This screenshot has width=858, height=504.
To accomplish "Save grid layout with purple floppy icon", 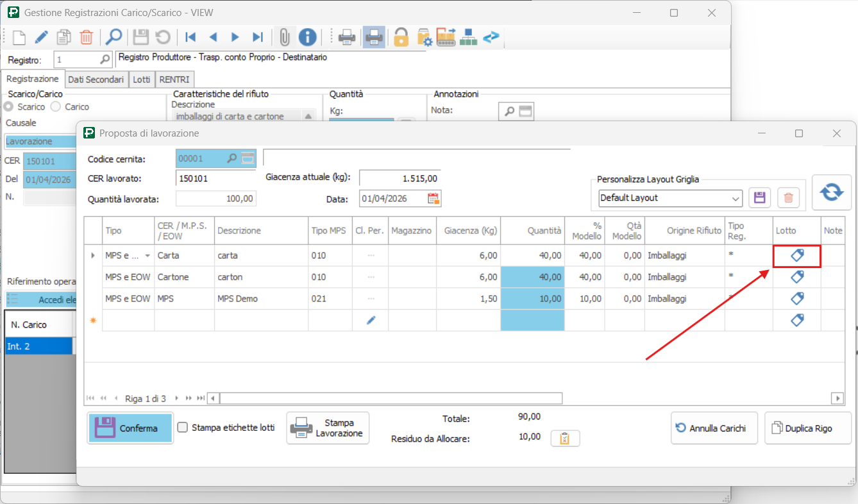I will point(760,198).
